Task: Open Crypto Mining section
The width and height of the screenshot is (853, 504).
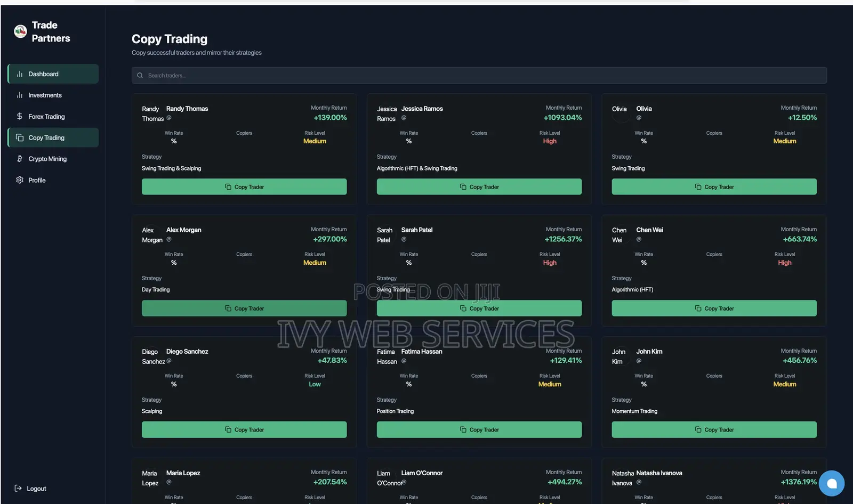Action: point(53,159)
